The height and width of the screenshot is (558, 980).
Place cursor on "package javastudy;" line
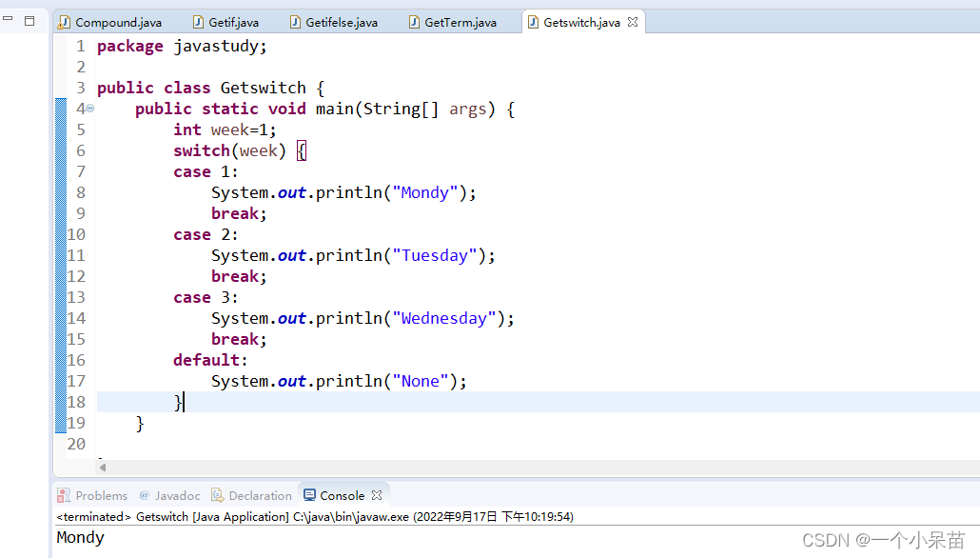(182, 47)
